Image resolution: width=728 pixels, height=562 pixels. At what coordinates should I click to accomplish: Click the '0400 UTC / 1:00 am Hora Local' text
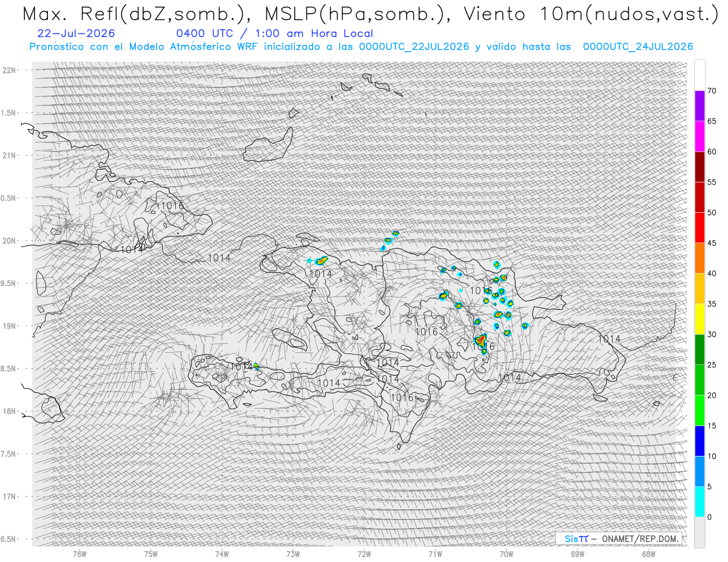click(275, 33)
